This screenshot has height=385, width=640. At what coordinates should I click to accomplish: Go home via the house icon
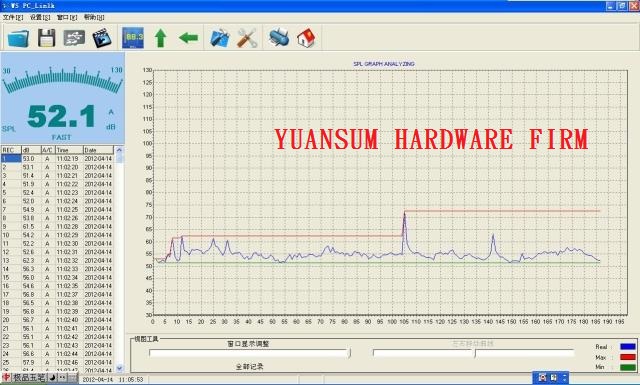click(x=306, y=38)
